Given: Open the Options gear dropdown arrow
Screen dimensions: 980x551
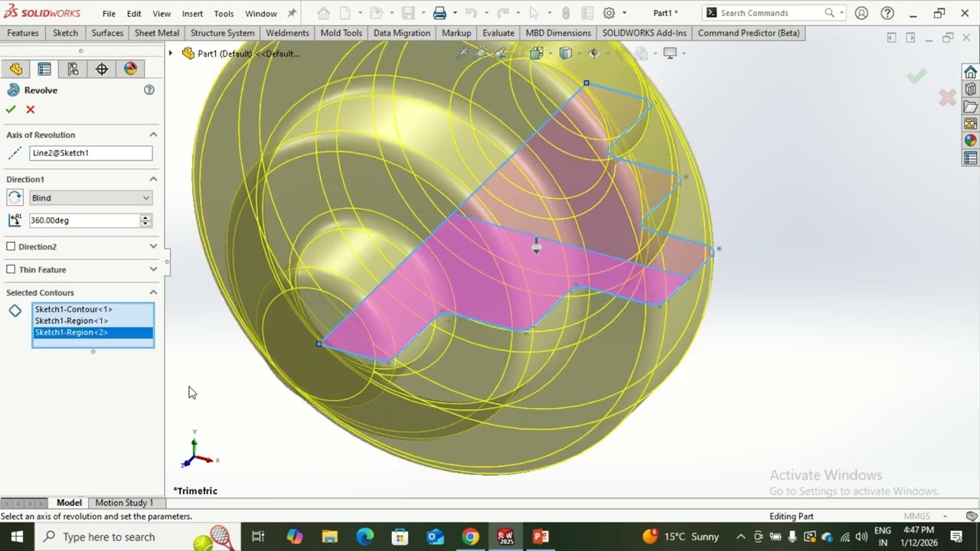Looking at the screenshot, I should click(x=624, y=13).
